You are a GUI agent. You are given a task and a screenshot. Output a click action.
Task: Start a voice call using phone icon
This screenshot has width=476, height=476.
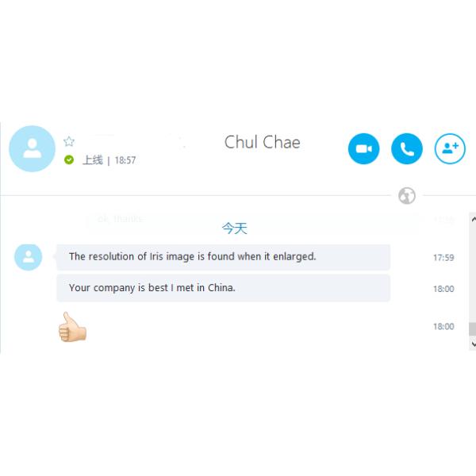pos(406,149)
